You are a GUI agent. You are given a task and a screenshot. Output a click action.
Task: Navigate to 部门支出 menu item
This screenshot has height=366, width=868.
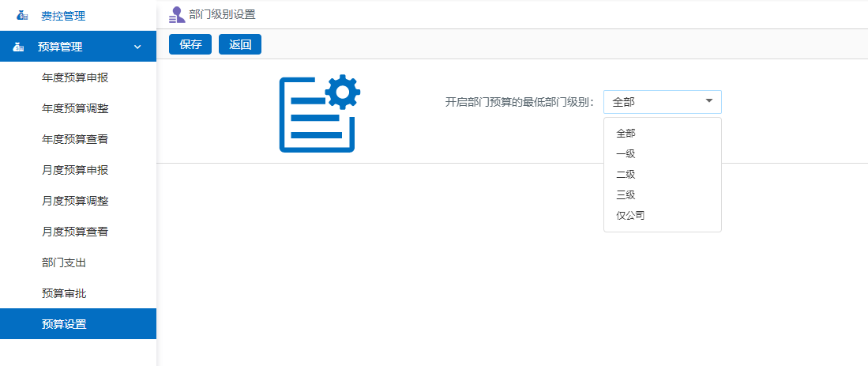(64, 262)
